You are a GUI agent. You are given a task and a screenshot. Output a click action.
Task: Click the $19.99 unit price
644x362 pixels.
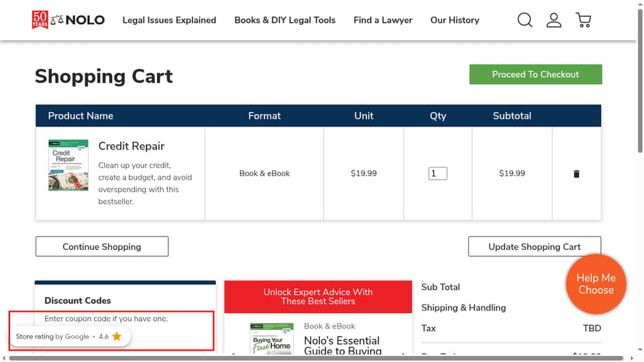click(x=364, y=173)
